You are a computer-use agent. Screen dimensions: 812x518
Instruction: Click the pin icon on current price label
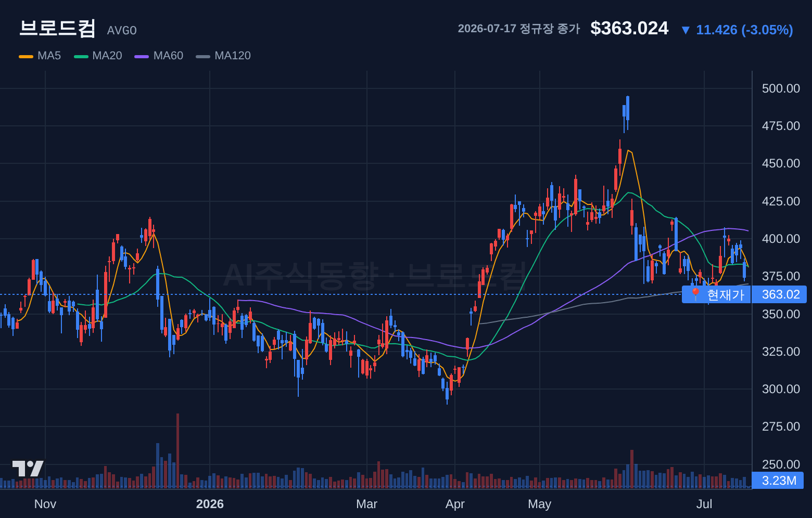pos(695,294)
